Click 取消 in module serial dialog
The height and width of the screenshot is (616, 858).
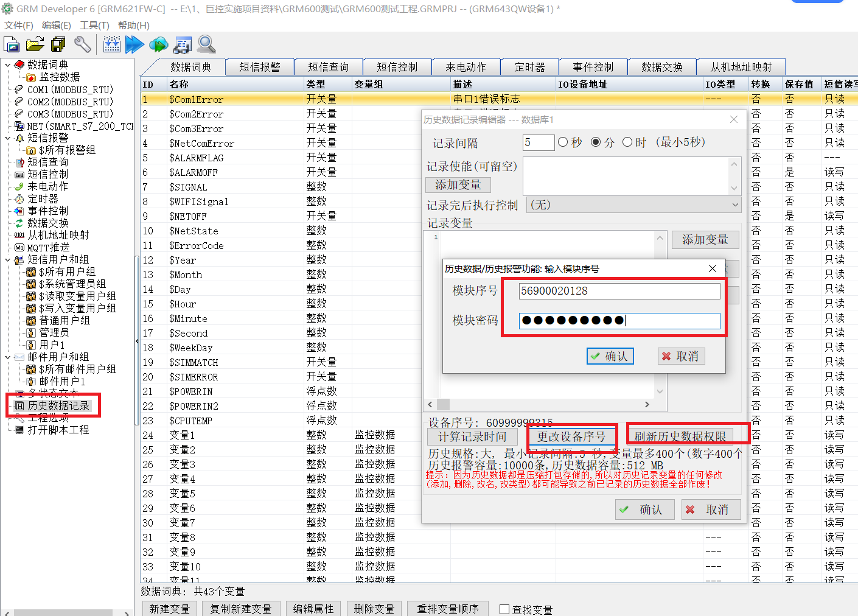click(x=682, y=356)
